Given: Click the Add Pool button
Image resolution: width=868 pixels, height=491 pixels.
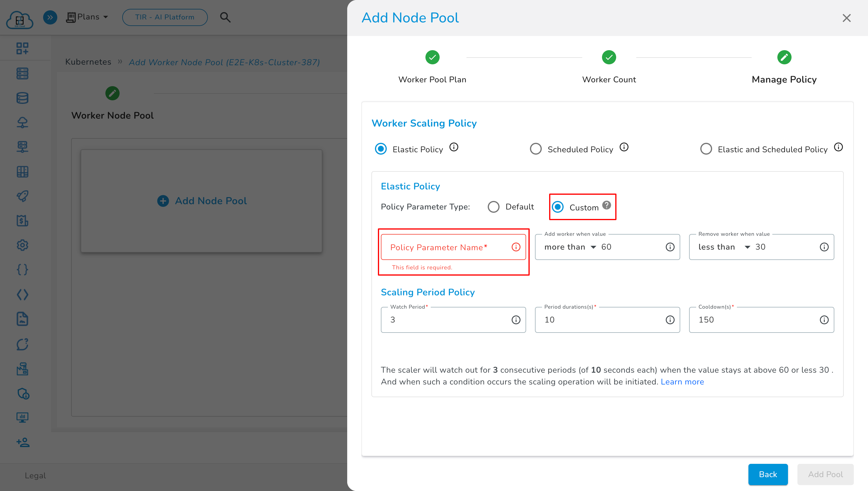Looking at the screenshot, I should click(x=825, y=474).
